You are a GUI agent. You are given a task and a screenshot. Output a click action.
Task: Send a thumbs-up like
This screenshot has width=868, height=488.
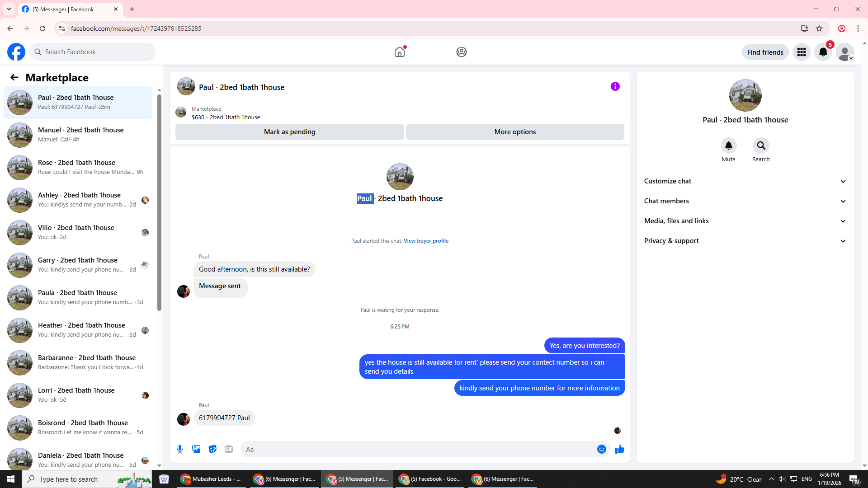[x=619, y=449]
